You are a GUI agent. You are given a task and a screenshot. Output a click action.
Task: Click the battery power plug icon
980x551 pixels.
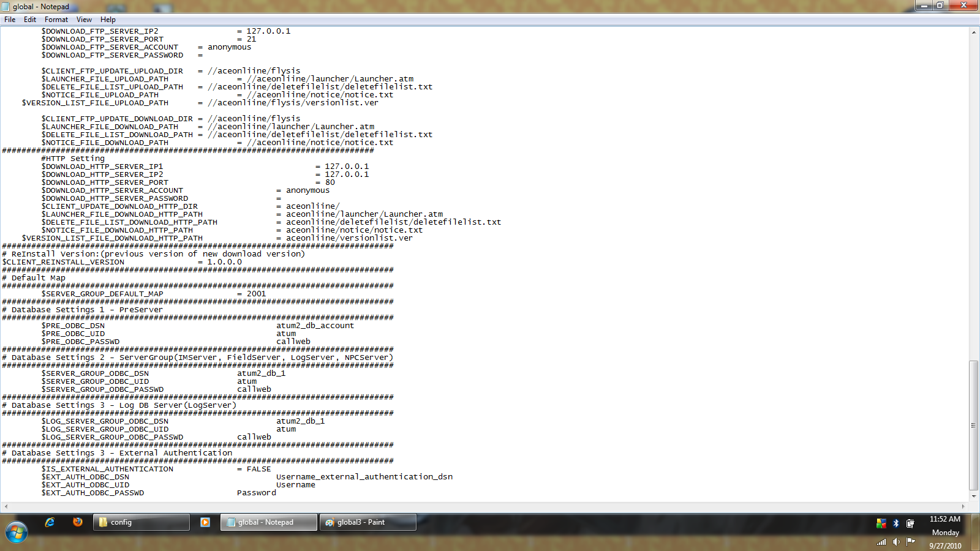click(910, 523)
